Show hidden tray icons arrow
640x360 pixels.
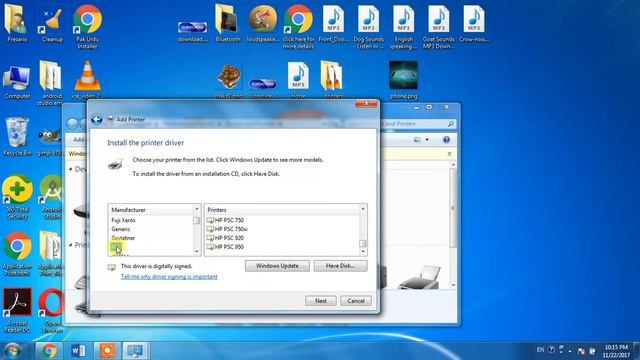(570, 351)
